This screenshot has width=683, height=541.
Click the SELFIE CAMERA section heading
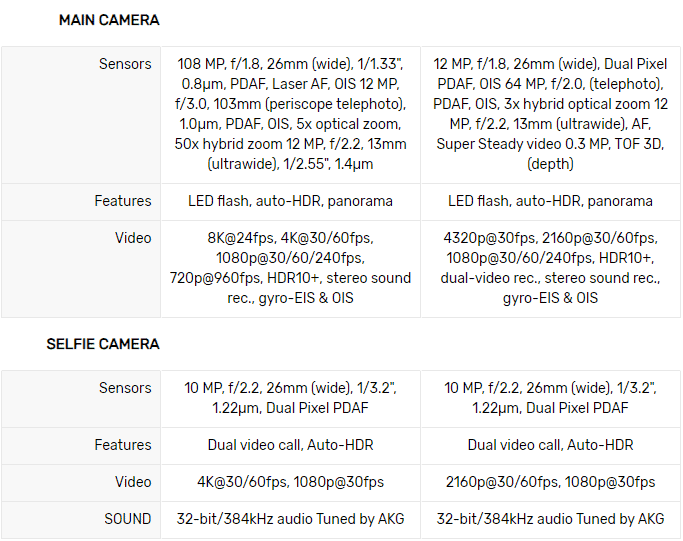point(103,344)
